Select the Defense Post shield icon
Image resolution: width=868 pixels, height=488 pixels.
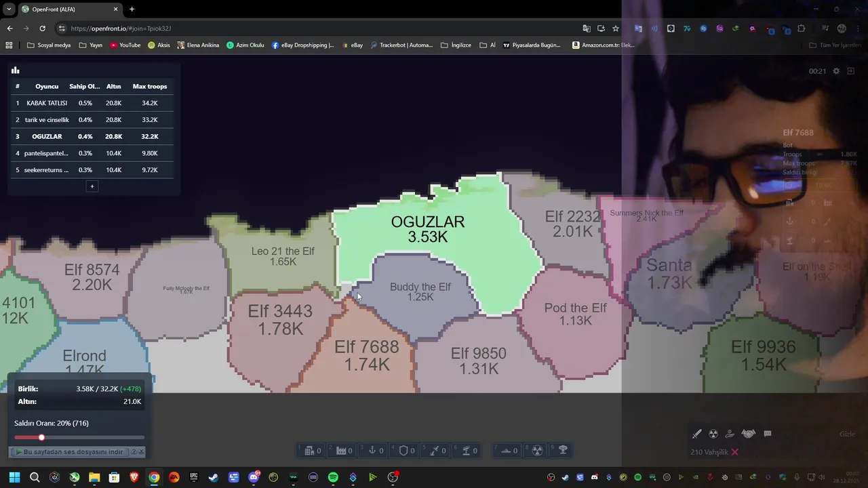pos(403,451)
